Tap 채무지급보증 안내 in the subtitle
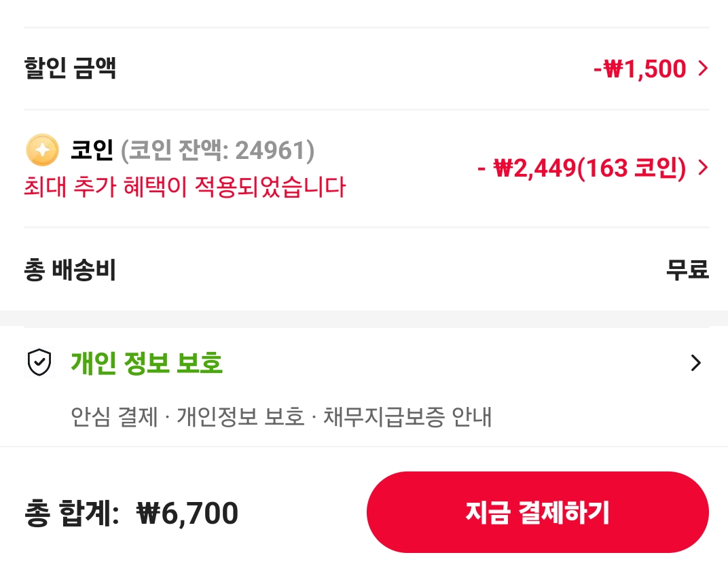Screen dimensions: 728x572 point(407,416)
